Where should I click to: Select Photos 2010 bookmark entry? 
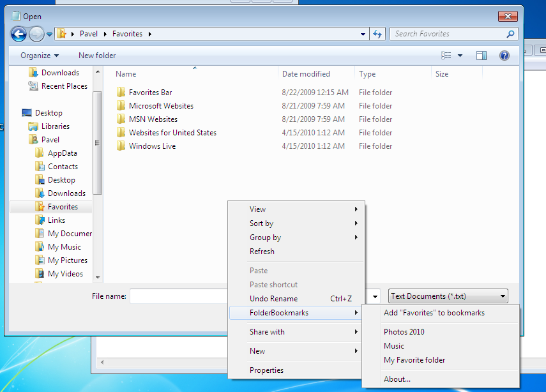coord(404,332)
